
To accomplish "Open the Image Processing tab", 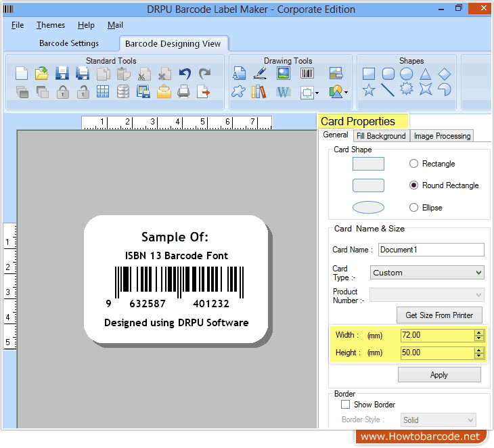I will 442,136.
